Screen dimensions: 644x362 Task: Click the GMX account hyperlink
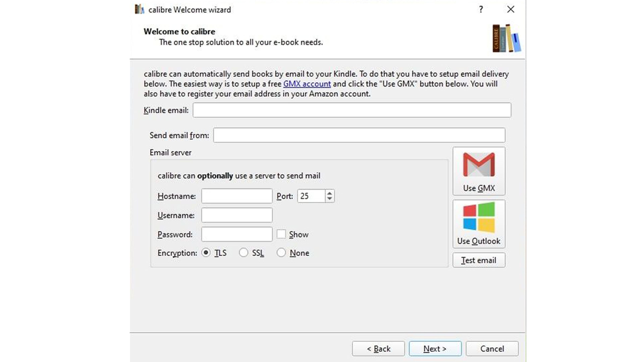point(307,83)
